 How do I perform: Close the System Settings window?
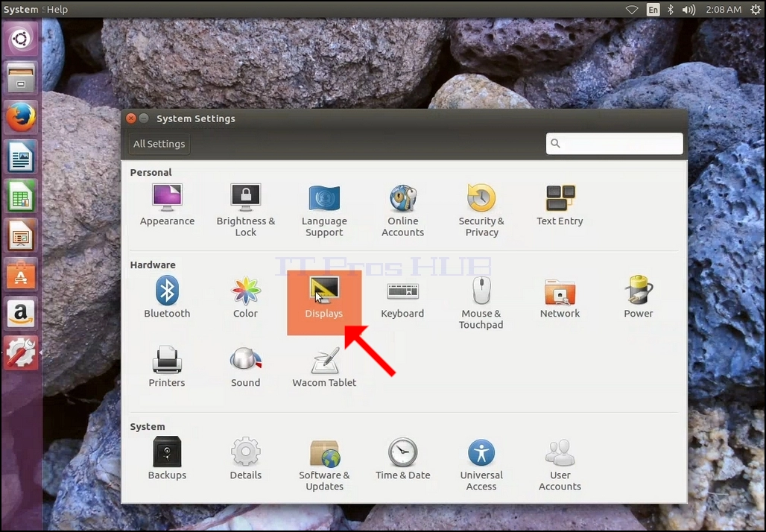tap(130, 118)
